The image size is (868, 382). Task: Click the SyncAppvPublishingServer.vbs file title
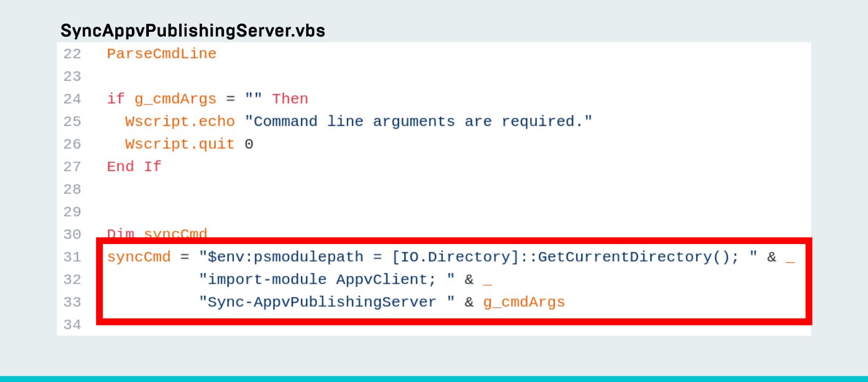(193, 31)
